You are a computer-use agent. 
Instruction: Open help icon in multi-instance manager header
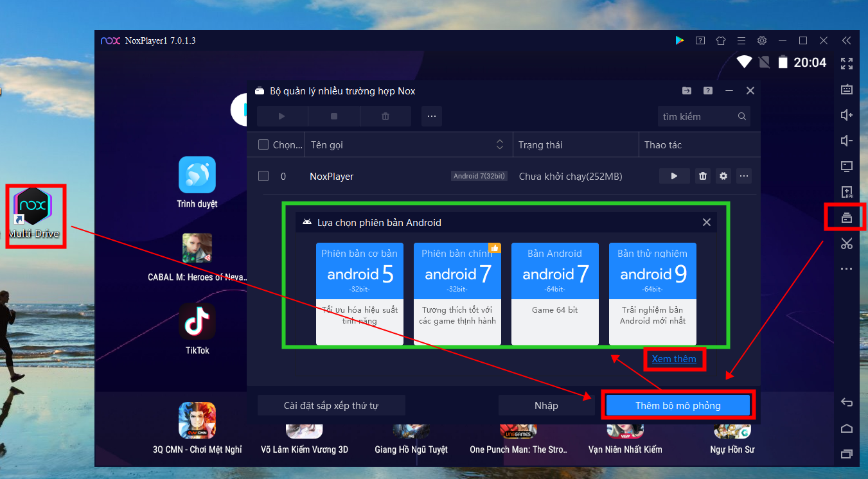[x=707, y=91]
